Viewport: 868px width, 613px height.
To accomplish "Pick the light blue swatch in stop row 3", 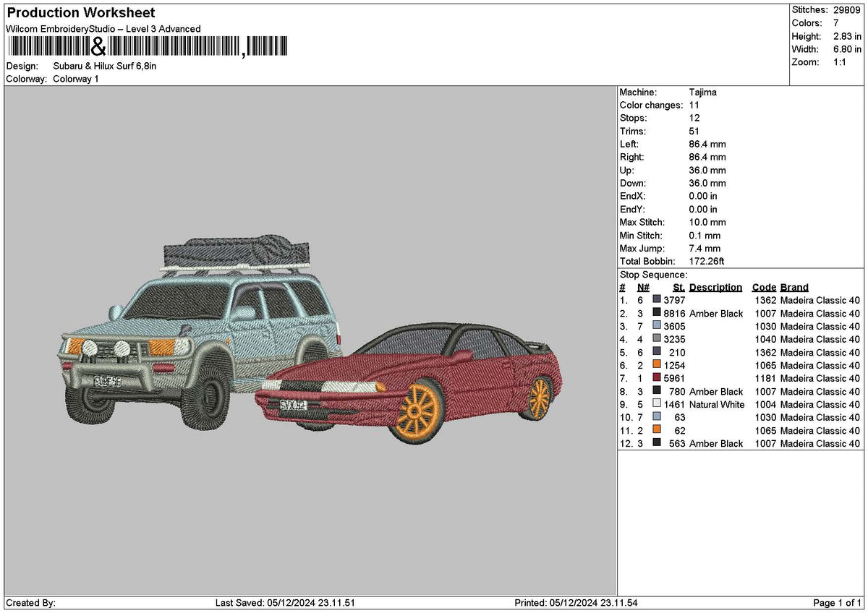I will click(x=657, y=325).
